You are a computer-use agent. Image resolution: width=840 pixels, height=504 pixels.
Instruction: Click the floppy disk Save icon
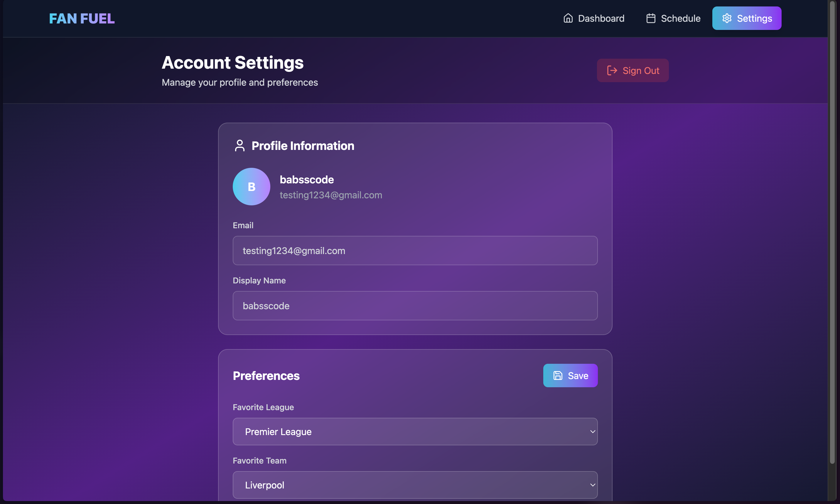(x=558, y=376)
